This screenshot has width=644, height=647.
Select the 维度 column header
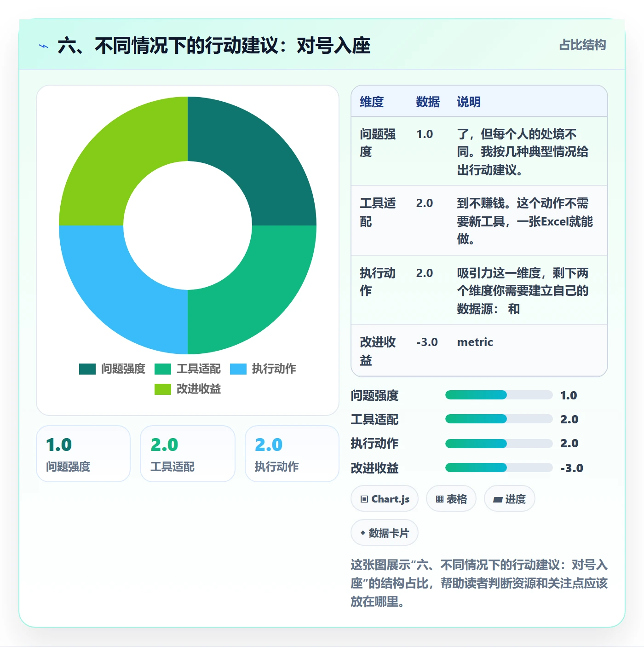372,102
